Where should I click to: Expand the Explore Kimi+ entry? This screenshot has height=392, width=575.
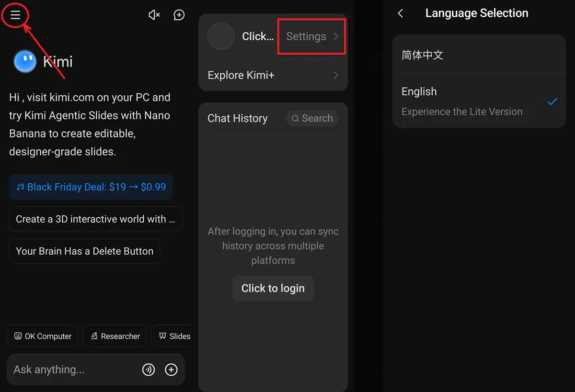[273, 75]
